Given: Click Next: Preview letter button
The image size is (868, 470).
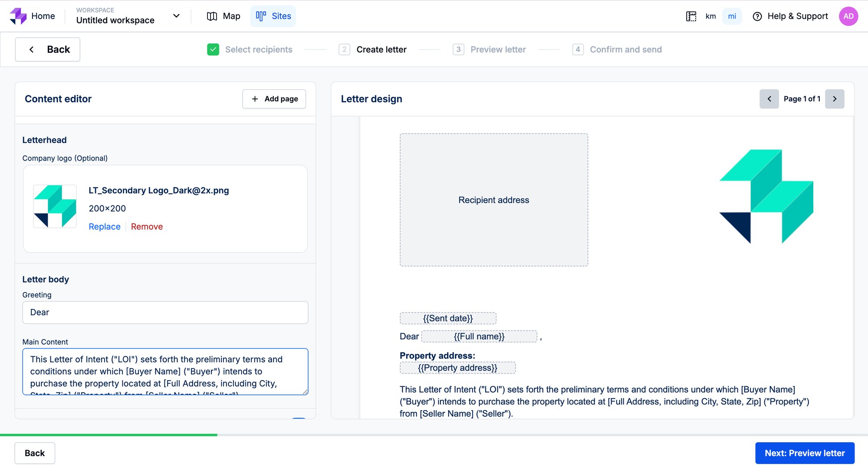Looking at the screenshot, I should coord(804,453).
